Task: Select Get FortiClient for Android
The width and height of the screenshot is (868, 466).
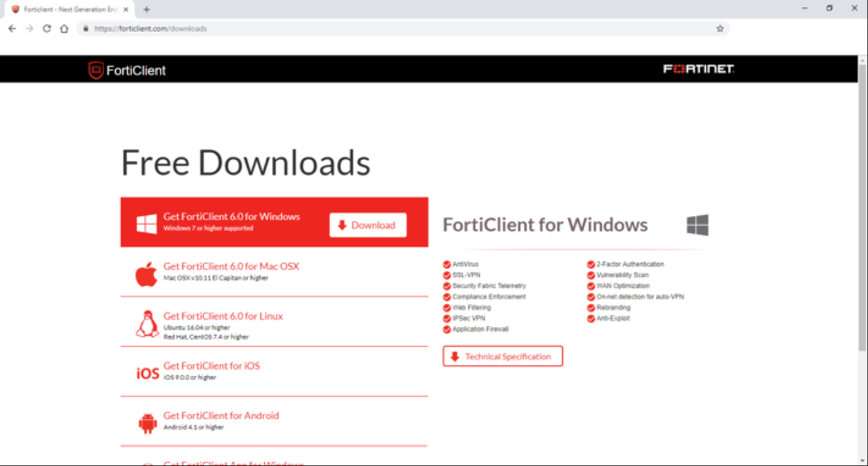Action: click(221, 415)
